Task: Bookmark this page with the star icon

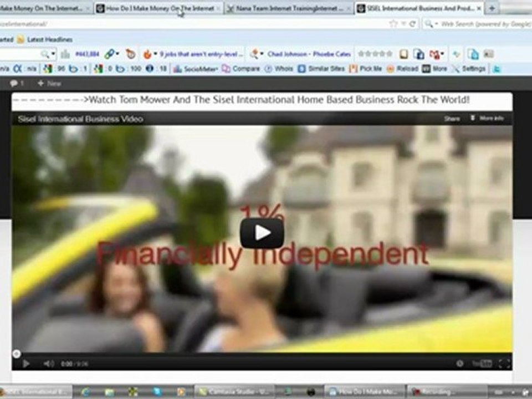Action: tap(393, 23)
